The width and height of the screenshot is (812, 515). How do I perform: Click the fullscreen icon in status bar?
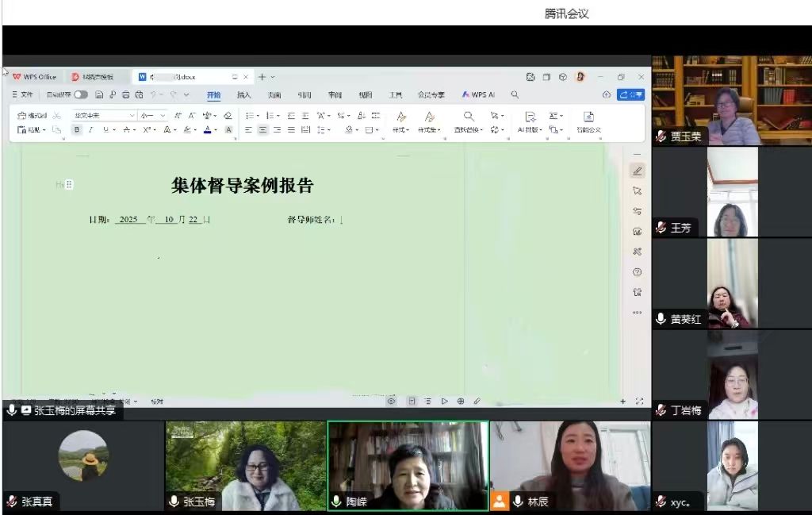(640, 402)
